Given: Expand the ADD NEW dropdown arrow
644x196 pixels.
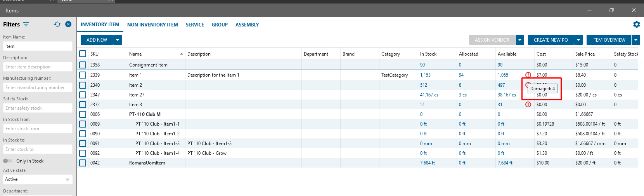Looking at the screenshot, I should [x=118, y=40].
